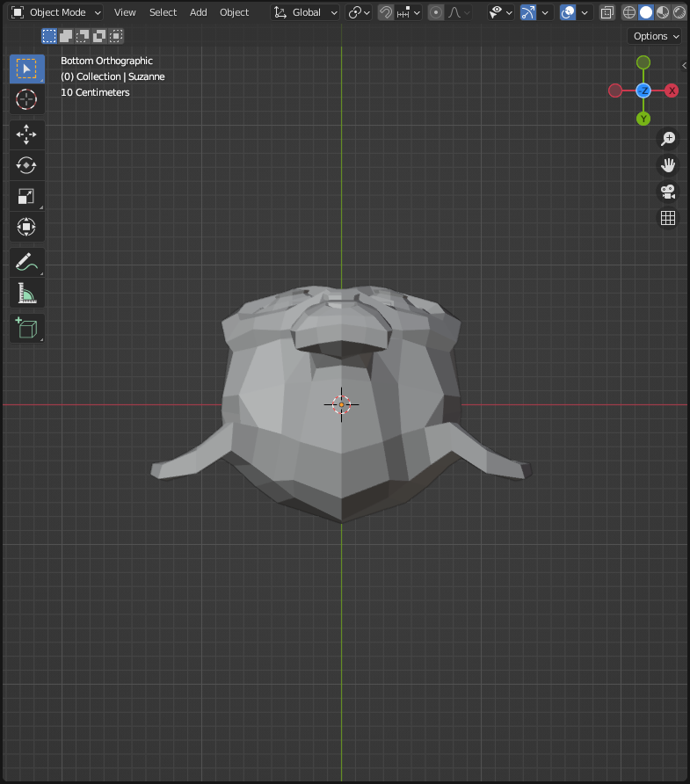
Task: Click the red X axis gizmo ball
Action: (x=672, y=91)
